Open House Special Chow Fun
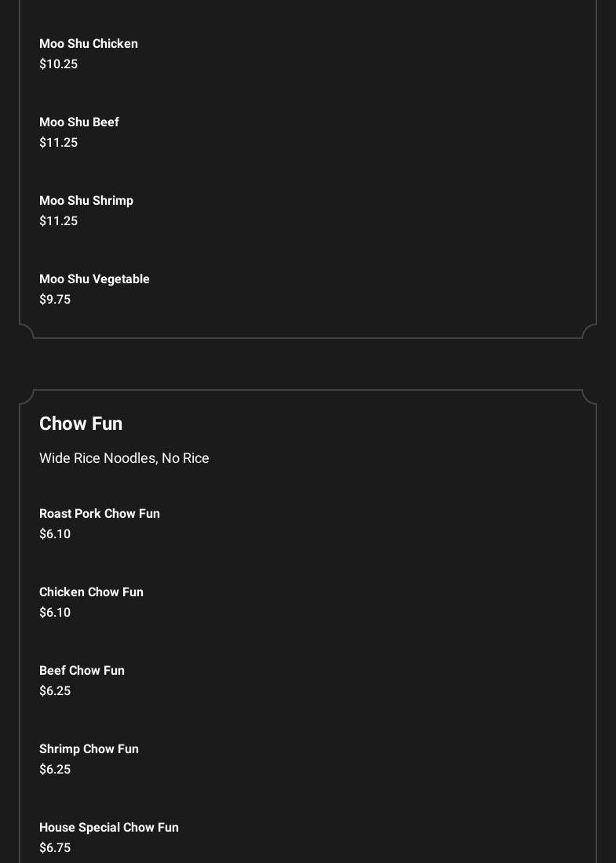Screen dimensions: 616x863 (x=109, y=828)
